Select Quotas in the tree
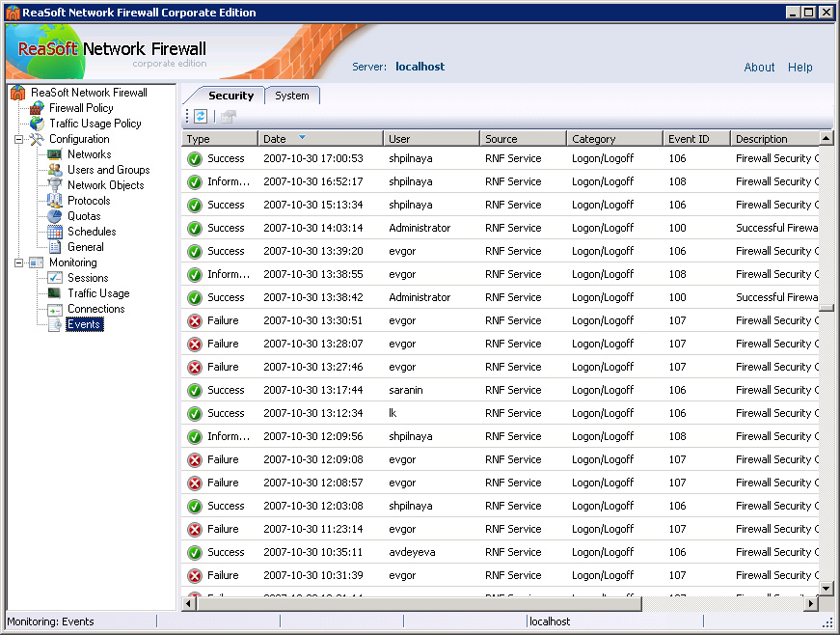840x635 pixels. 84,216
